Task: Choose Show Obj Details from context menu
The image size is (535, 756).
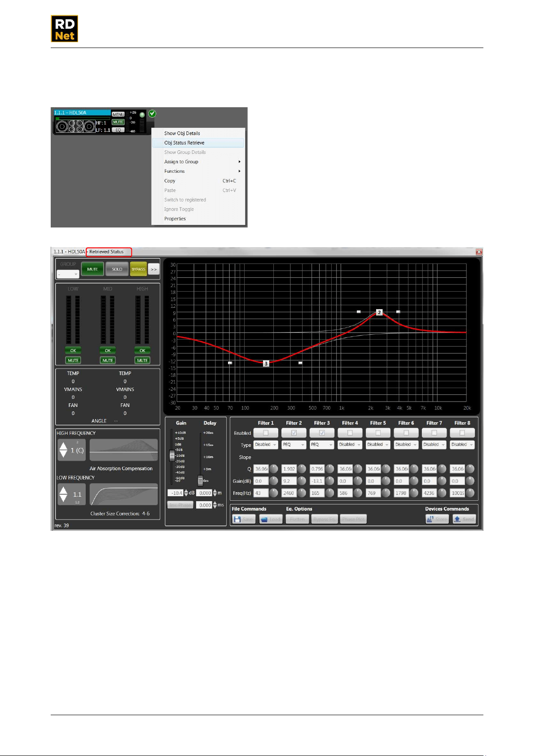Action: 198,133
